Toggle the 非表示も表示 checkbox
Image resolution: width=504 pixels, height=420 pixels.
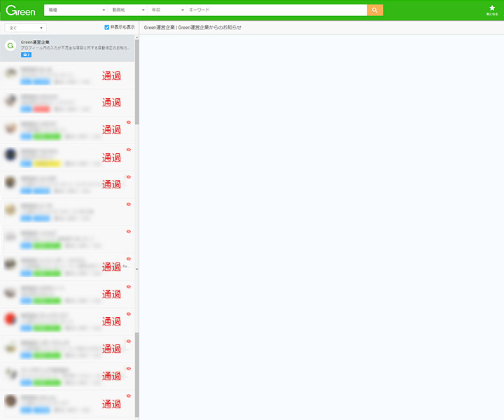[106, 27]
